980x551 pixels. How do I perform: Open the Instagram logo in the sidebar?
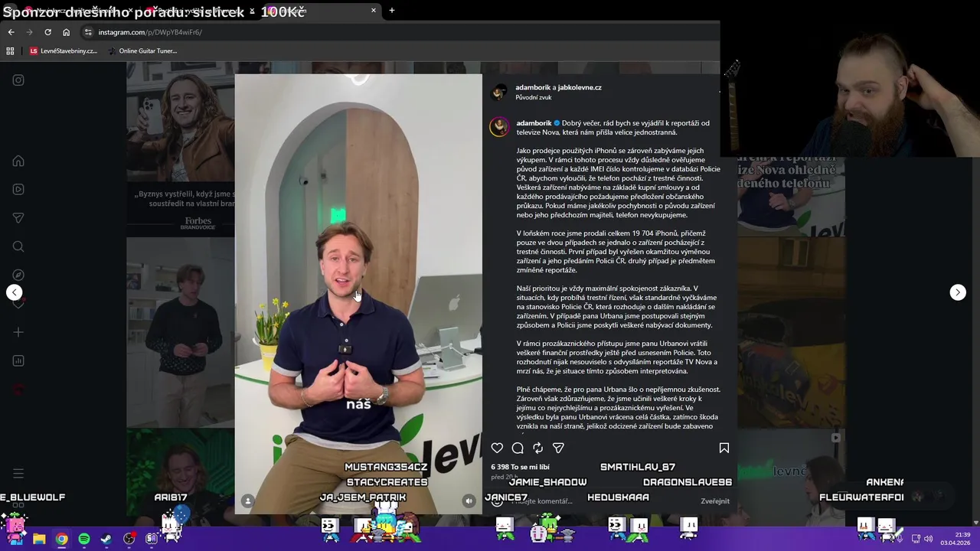[x=18, y=80]
